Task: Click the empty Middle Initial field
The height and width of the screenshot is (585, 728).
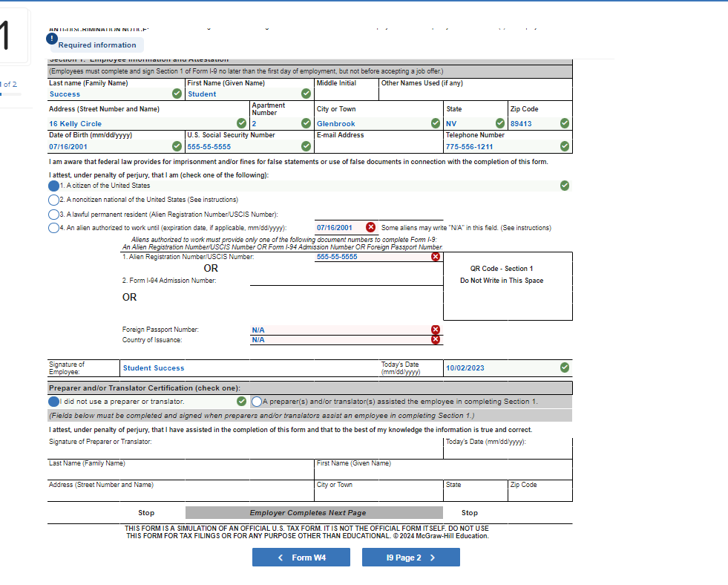Action: tap(347, 94)
